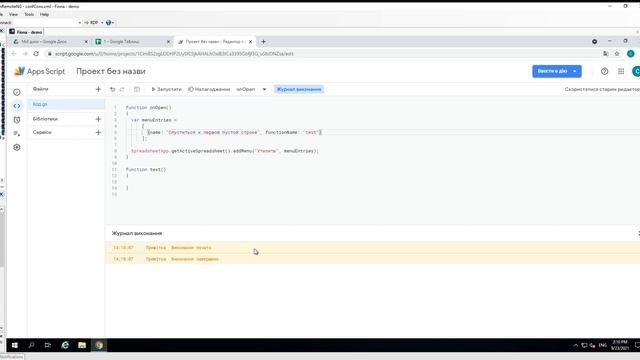
Task: Open the Executions list icon in sidebar
Action: [x=17, y=133]
